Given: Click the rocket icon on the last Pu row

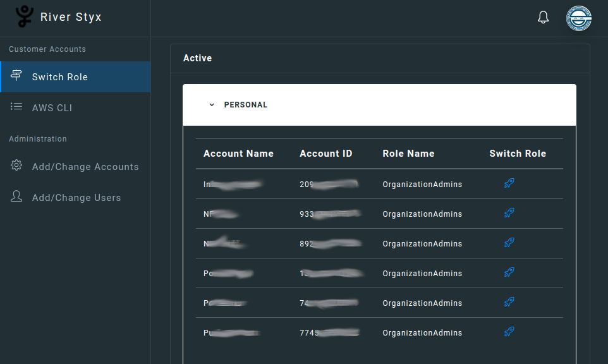Looking at the screenshot, I should click(x=509, y=331).
